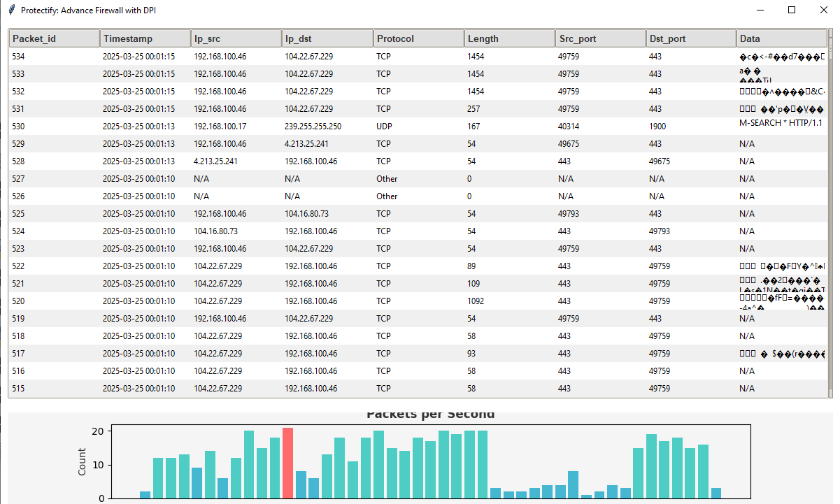Maximize the Protectify window
The image size is (840, 504).
[792, 10]
